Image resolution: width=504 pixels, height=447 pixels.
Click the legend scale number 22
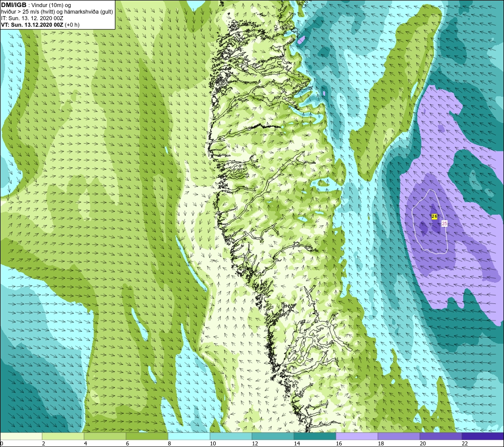465,444
